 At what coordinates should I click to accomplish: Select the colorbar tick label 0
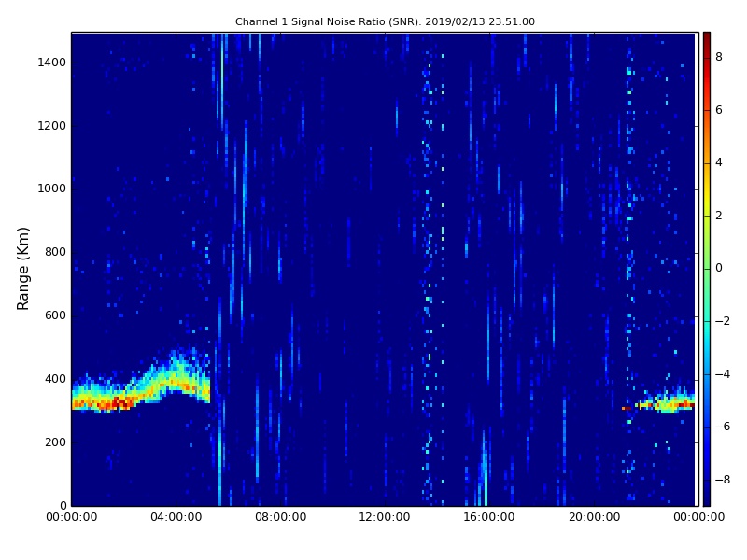[x=719, y=268]
